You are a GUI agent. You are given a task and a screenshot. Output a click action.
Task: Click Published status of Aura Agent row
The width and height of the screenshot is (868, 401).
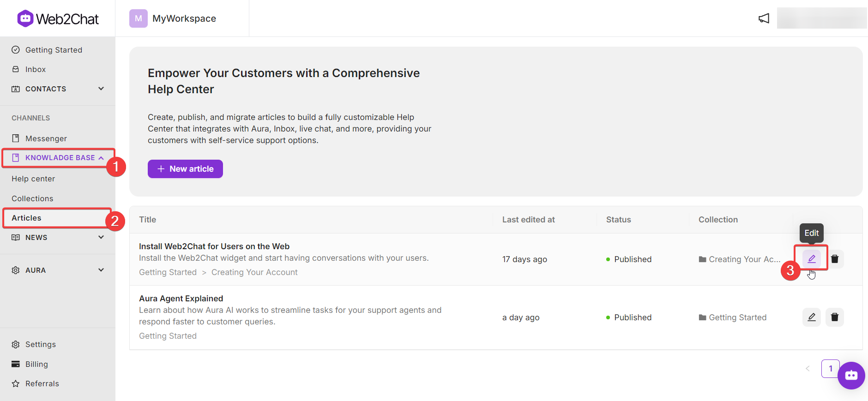(x=629, y=317)
